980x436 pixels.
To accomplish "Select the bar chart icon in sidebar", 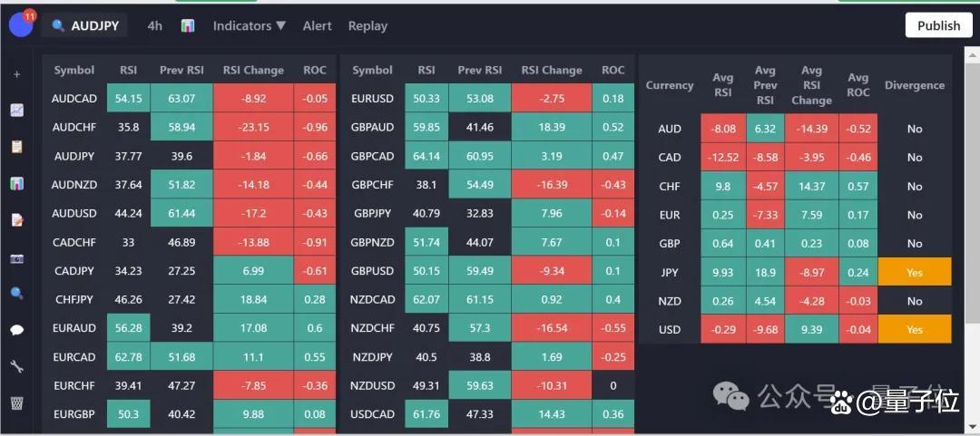I will (16, 183).
